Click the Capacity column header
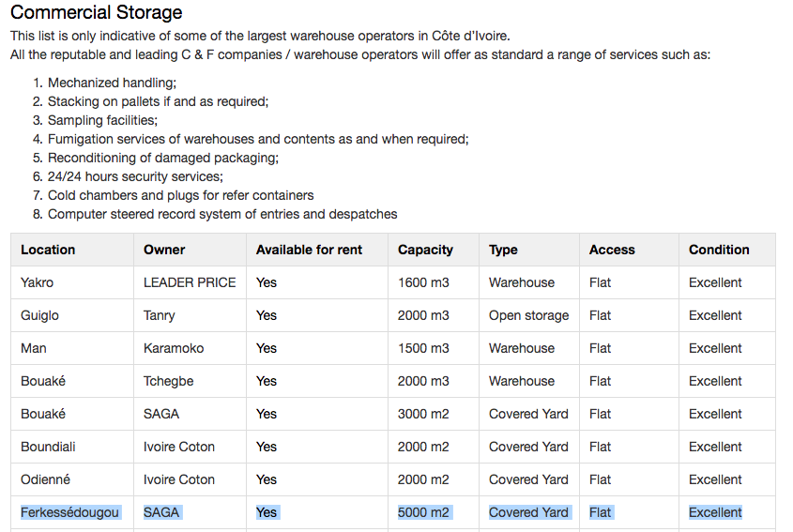Image resolution: width=793 pixels, height=532 pixels. (x=425, y=250)
